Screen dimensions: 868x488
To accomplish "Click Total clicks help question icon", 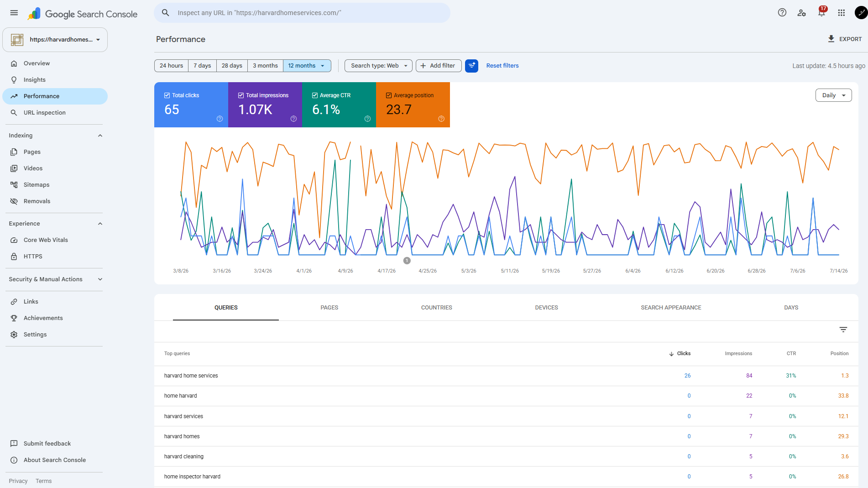I will coord(220,119).
